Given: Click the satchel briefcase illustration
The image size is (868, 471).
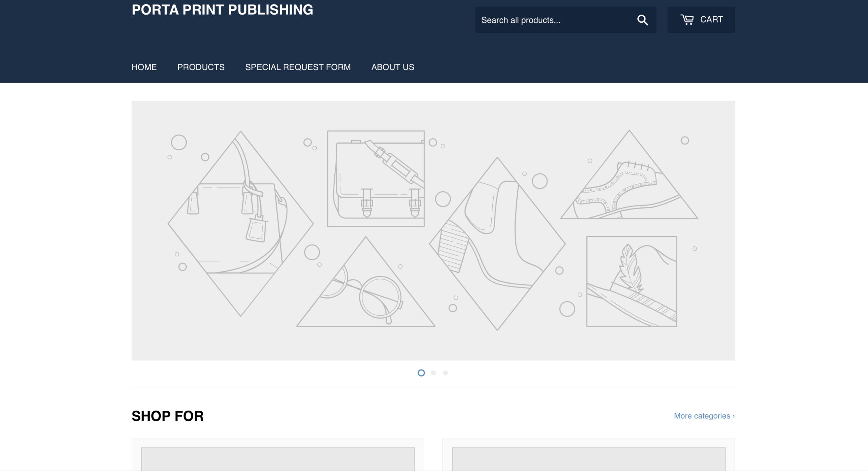Looking at the screenshot, I should [376, 179].
